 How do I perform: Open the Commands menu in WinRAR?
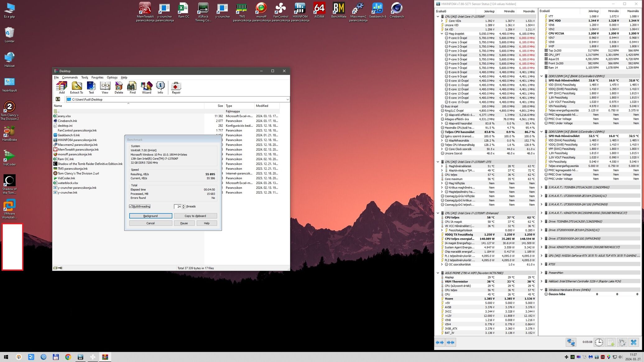pos(70,77)
